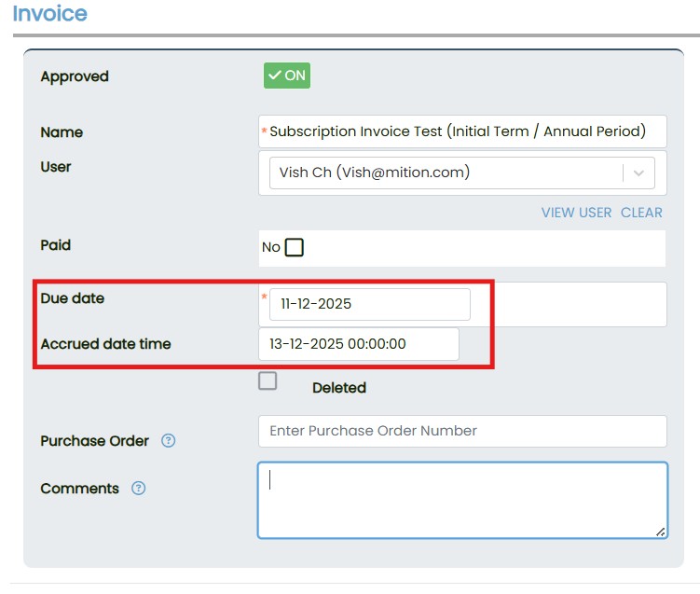This screenshot has height=594, width=700.
Task: Click the Invoice page heading
Action: click(x=50, y=14)
